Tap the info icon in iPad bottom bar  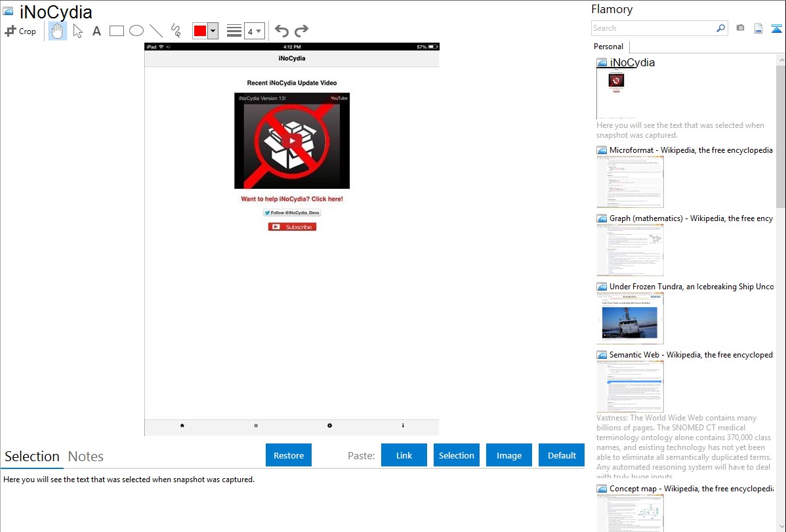coord(403,426)
